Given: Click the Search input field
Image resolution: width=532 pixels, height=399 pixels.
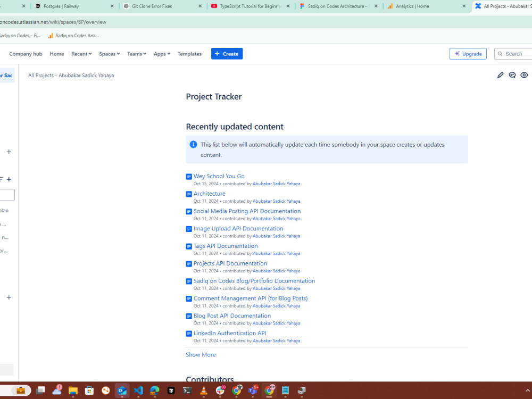Looking at the screenshot, I should [x=513, y=54].
